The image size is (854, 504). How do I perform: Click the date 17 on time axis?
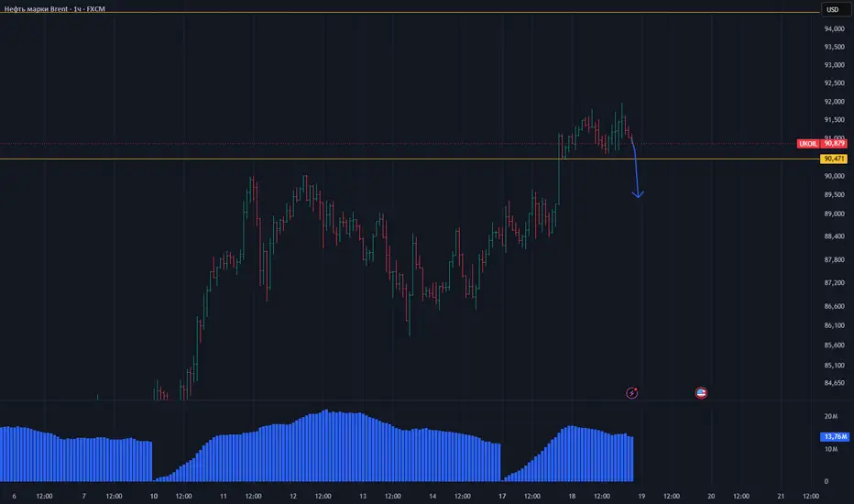(502, 497)
